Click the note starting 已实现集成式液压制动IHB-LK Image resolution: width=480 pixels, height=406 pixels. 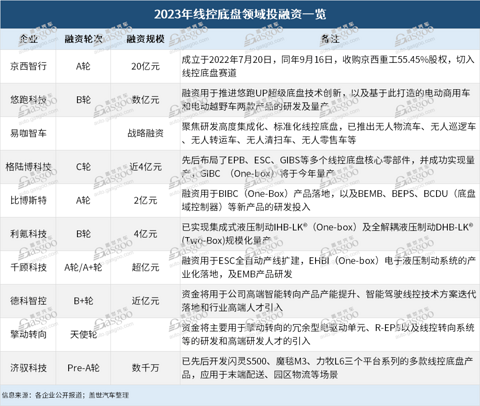click(328, 234)
